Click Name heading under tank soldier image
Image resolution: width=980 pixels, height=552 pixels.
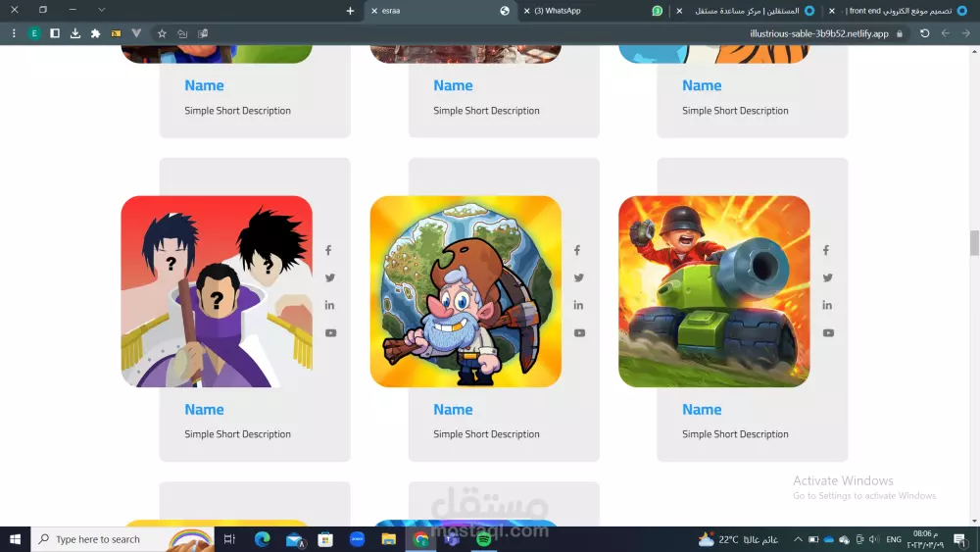click(x=702, y=410)
